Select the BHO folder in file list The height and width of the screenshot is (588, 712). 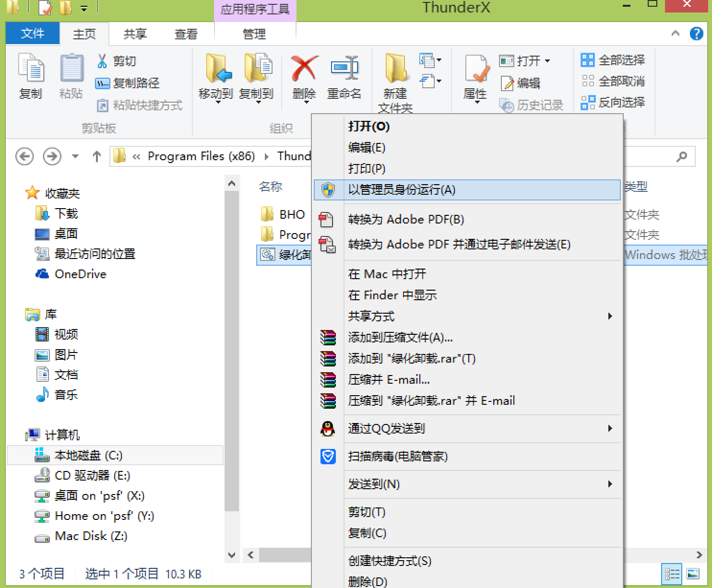(x=284, y=214)
